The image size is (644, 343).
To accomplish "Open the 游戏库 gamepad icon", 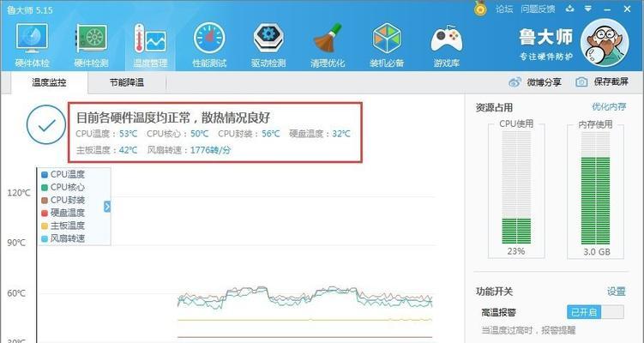I will pos(446,39).
